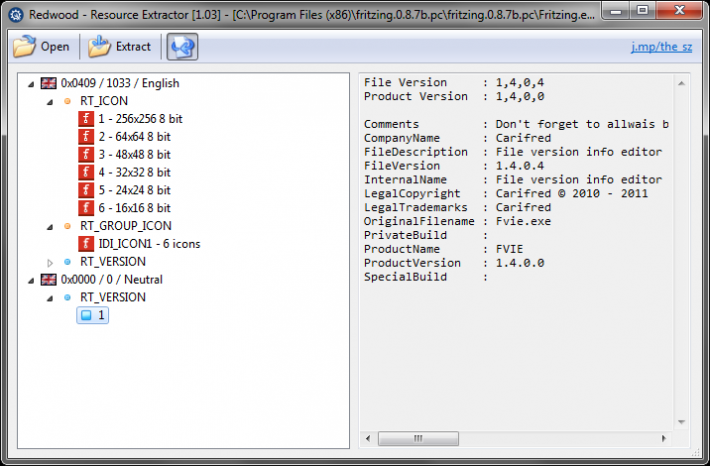The image size is (710, 466).
Task: Maximize the Redwood window
Action: (642, 10)
